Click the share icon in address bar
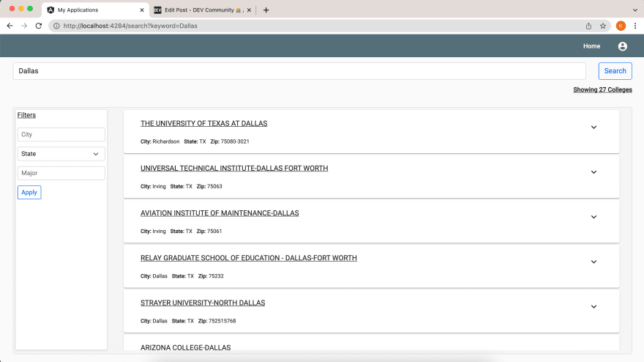Viewport: 644px width, 362px height. [x=588, y=26]
